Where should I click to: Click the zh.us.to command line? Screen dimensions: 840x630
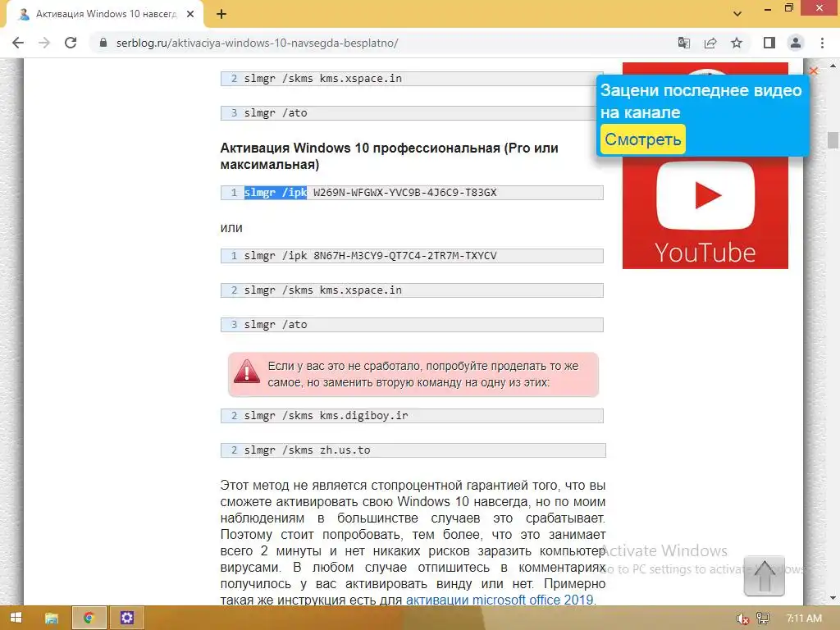pos(413,450)
